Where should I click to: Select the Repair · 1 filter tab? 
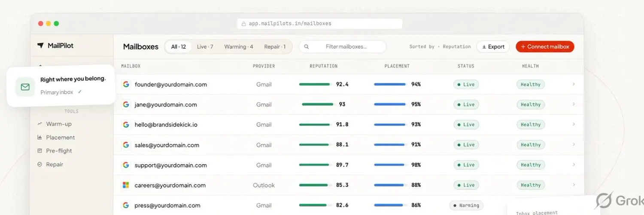coord(275,47)
